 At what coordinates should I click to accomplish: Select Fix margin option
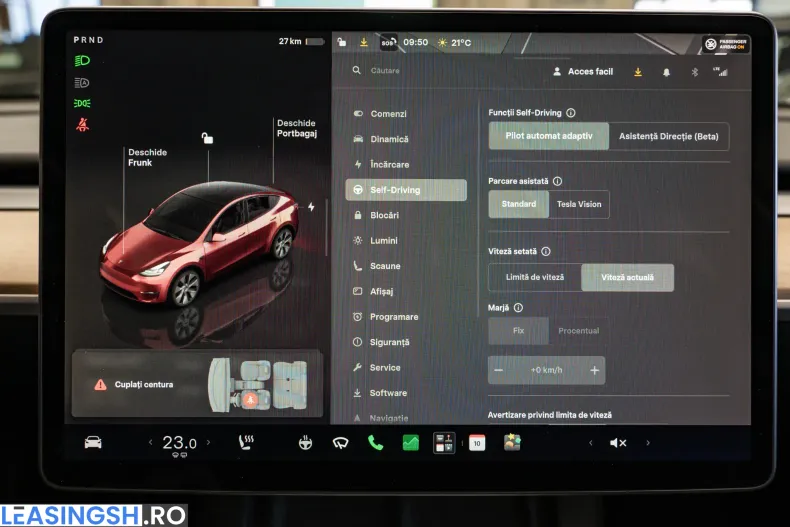(518, 331)
